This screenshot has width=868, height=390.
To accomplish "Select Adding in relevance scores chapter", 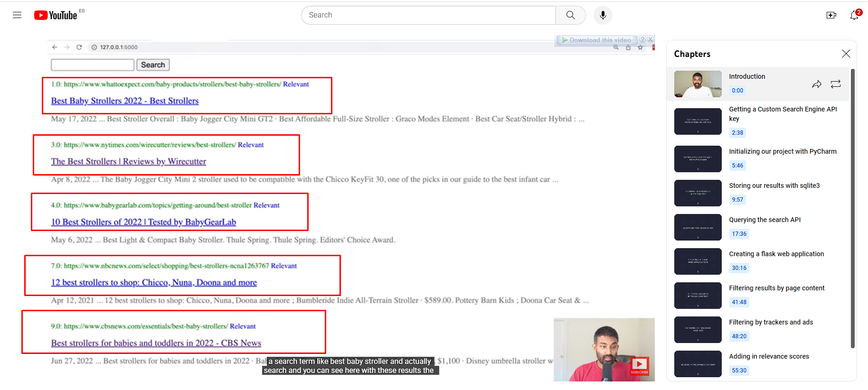I will click(x=769, y=356).
